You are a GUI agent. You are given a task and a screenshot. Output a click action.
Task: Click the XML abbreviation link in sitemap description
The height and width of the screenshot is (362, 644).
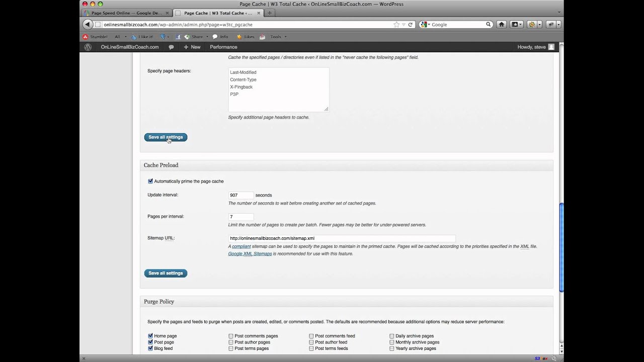point(524,246)
